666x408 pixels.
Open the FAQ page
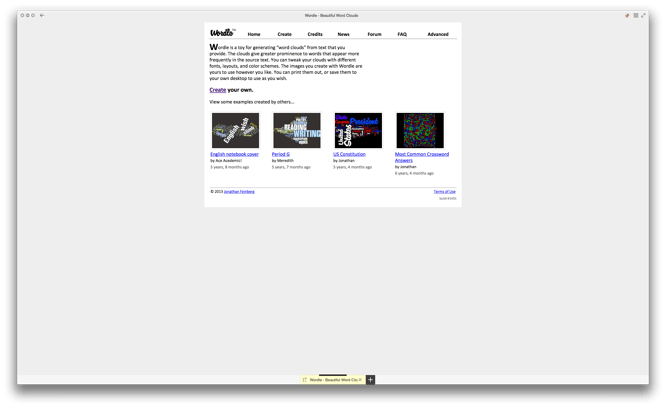(402, 34)
